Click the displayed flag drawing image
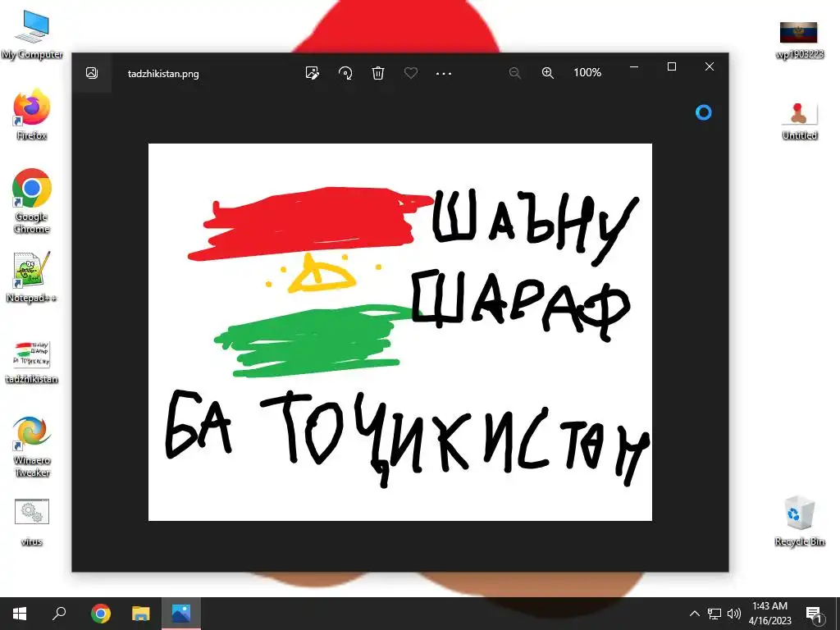 (x=400, y=332)
